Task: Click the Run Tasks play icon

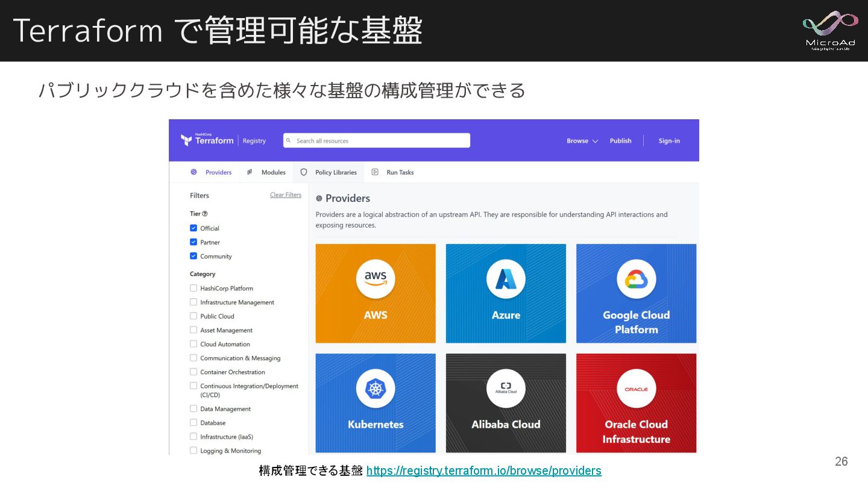Action: (375, 172)
